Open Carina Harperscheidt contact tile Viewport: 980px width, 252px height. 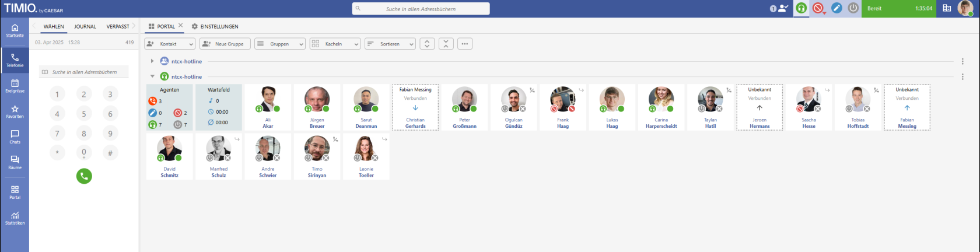[x=661, y=107]
